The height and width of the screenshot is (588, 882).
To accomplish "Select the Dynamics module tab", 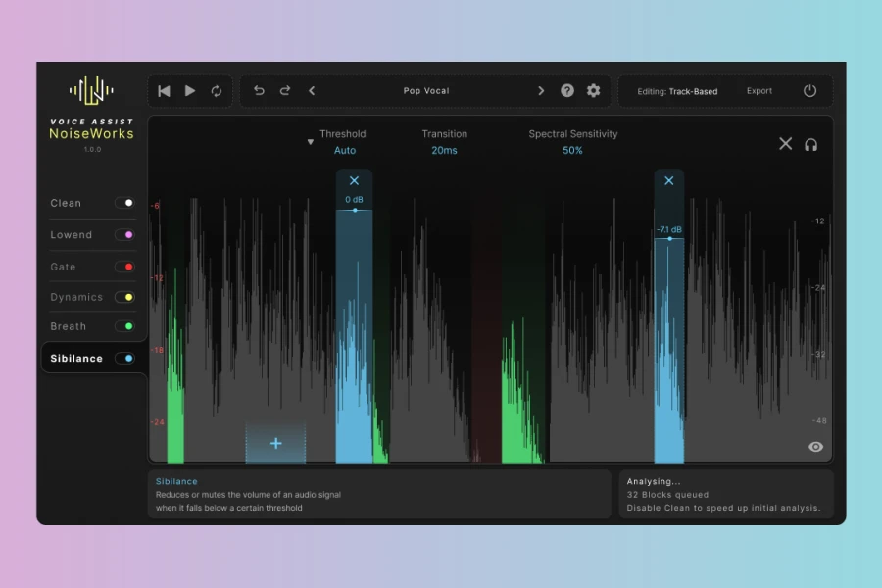I will 76,297.
